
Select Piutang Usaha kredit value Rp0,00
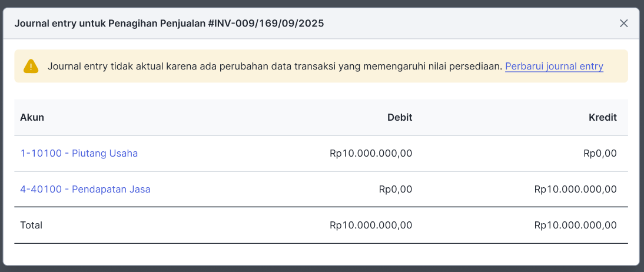[600, 154]
